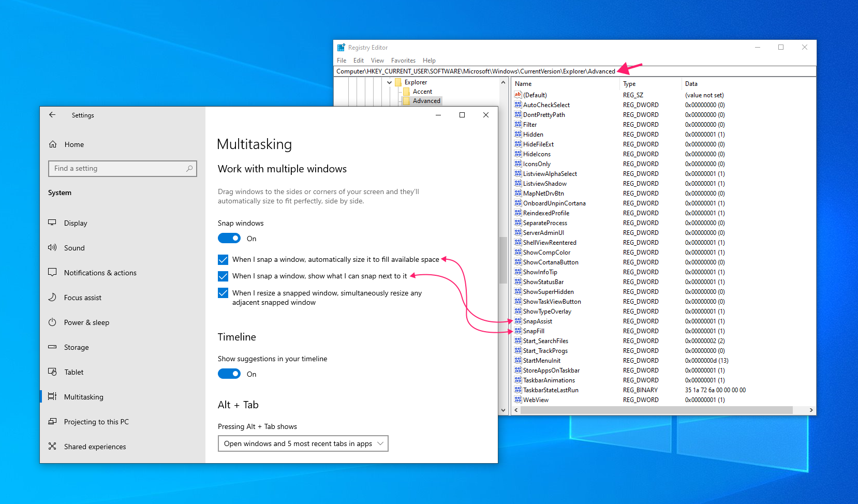The height and width of the screenshot is (504, 858).
Task: Click the WebView DWORD value icon
Action: tap(518, 399)
